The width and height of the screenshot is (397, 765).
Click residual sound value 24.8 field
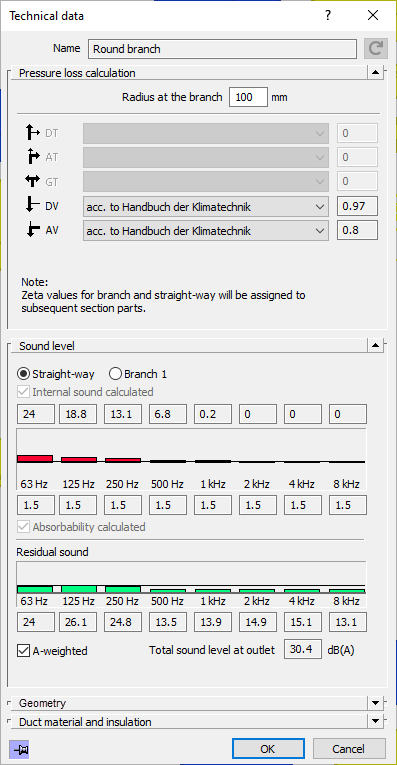(123, 622)
